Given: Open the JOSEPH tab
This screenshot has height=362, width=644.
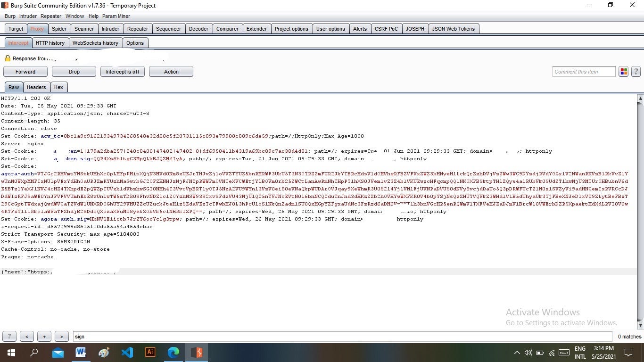Looking at the screenshot, I should click(x=415, y=29).
